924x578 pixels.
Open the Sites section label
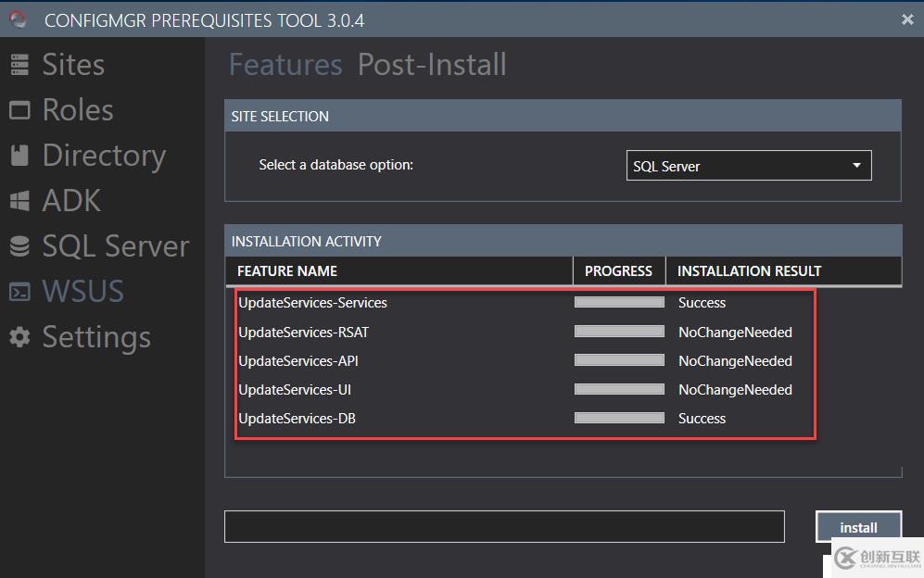pyautogui.click(x=73, y=64)
